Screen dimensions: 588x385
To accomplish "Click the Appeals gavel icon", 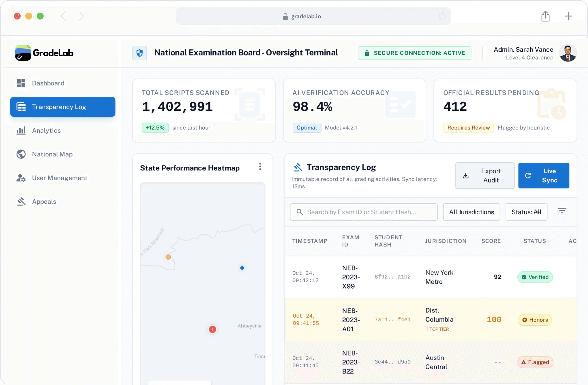I will point(21,202).
